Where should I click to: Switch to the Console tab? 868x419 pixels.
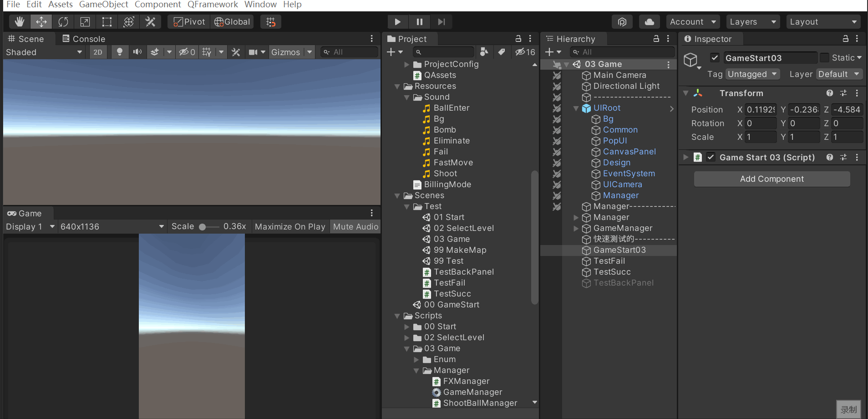tap(84, 39)
